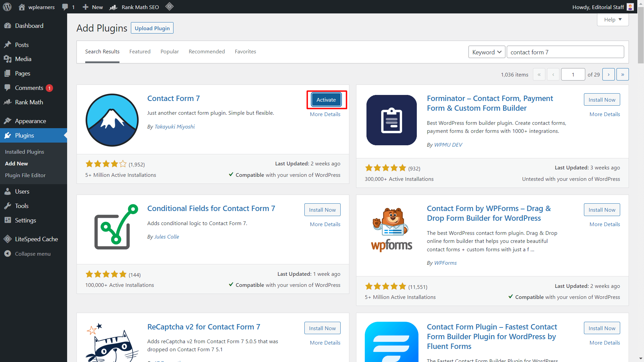Click the LiteSpeed Cache sidebar icon
The width and height of the screenshot is (644, 362).
(x=8, y=239)
